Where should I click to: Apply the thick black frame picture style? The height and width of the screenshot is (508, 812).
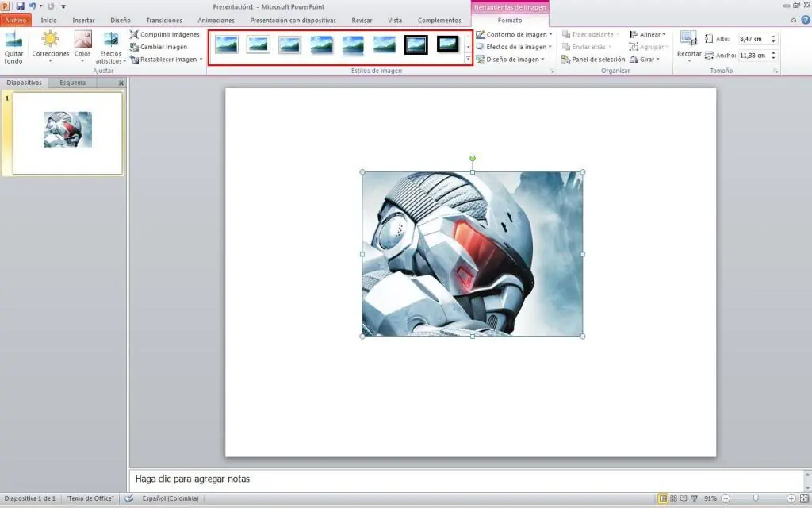pos(416,44)
